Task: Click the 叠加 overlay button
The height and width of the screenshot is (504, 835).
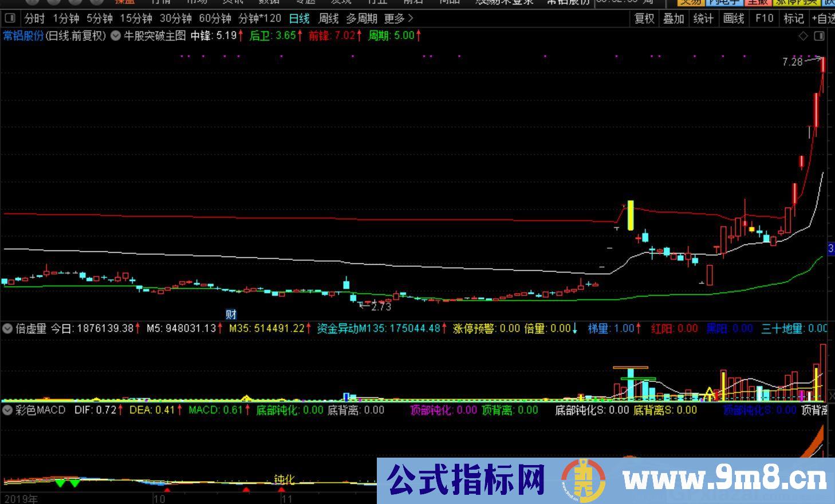Action: point(673,19)
